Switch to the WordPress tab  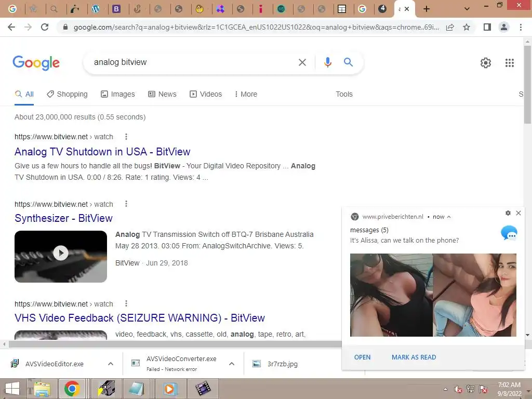tap(96, 9)
